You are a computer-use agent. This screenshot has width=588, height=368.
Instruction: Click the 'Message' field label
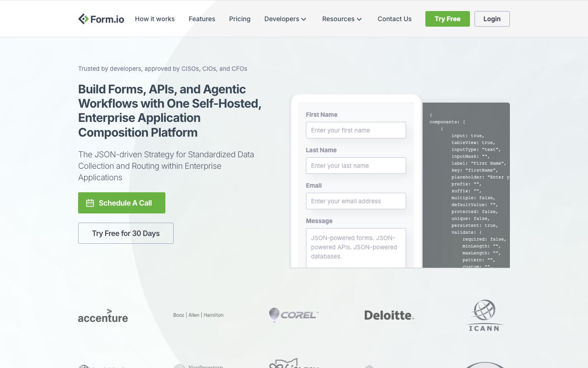pyautogui.click(x=319, y=221)
